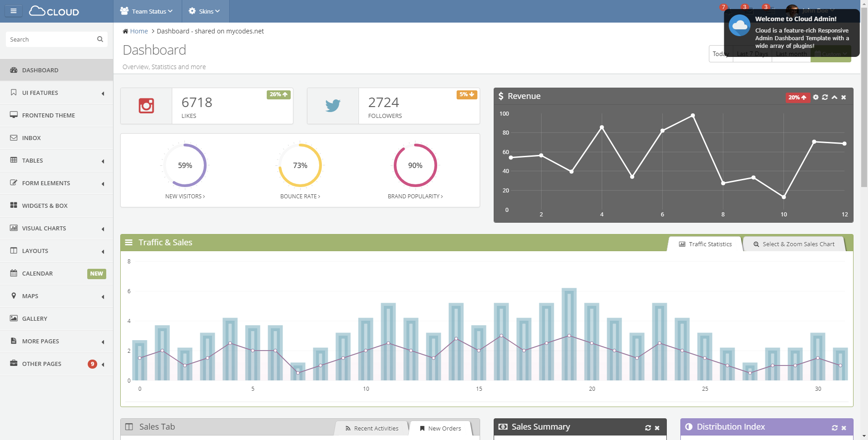
Task: Refresh the Sales Summary panel
Action: tap(648, 428)
